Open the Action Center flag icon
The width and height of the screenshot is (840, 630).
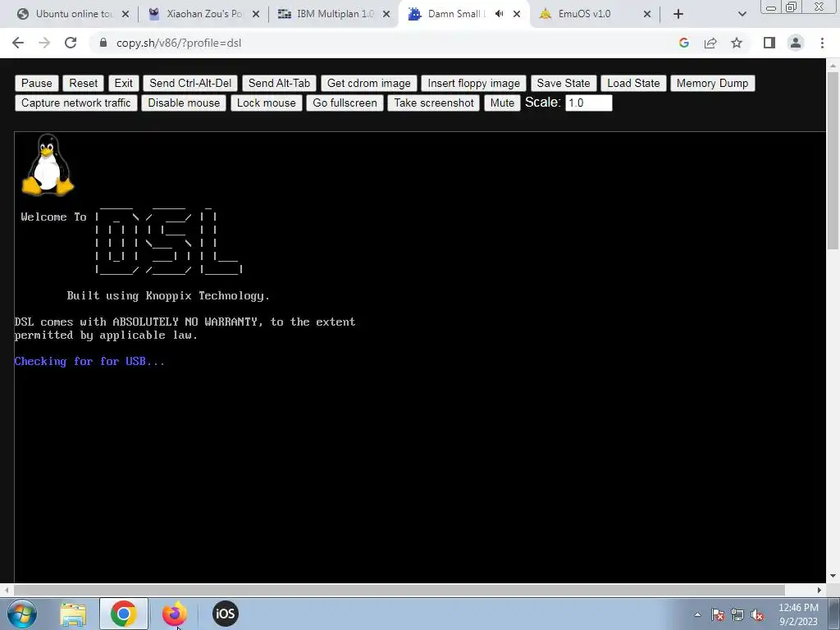718,615
